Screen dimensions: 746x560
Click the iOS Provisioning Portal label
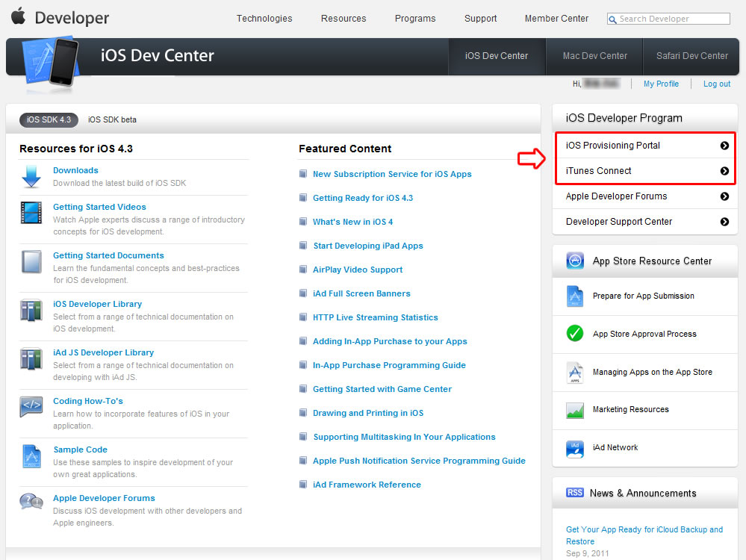click(613, 146)
